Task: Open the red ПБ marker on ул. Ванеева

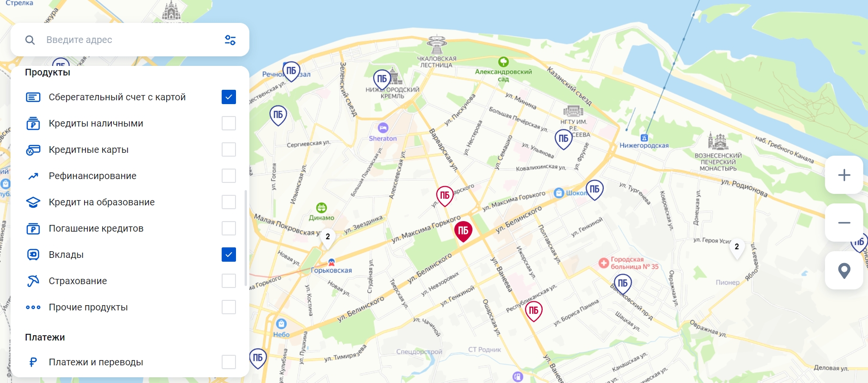Action: 534,311
